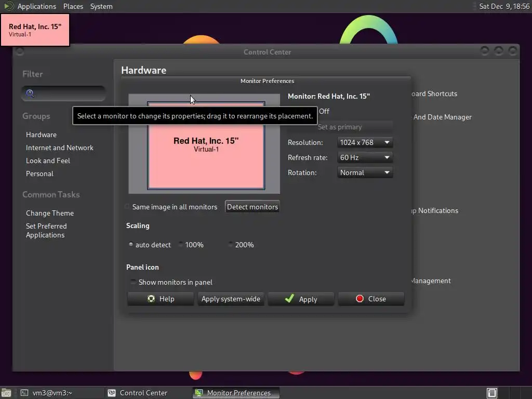Screen dimensions: 532x399
Task: Click the Set as primary button
Action: [340, 127]
